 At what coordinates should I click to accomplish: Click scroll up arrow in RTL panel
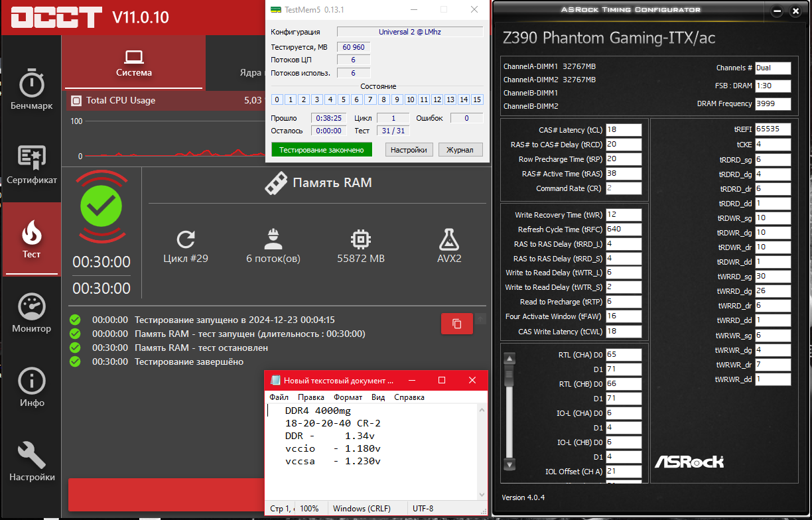(x=509, y=359)
